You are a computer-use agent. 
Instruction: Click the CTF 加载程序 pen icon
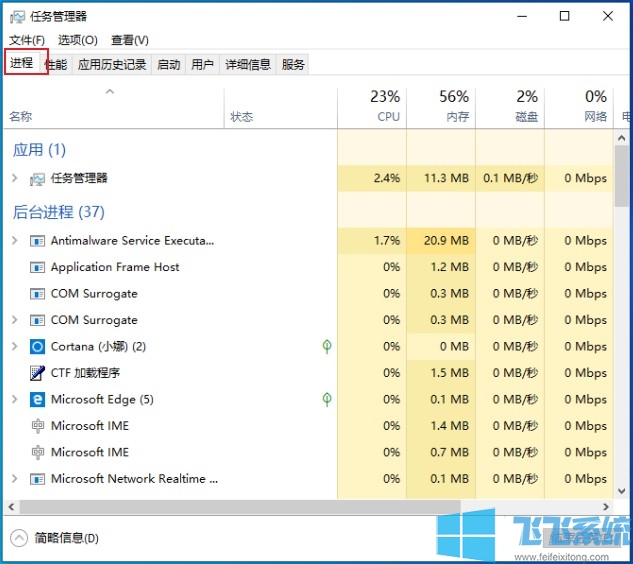pos(37,373)
